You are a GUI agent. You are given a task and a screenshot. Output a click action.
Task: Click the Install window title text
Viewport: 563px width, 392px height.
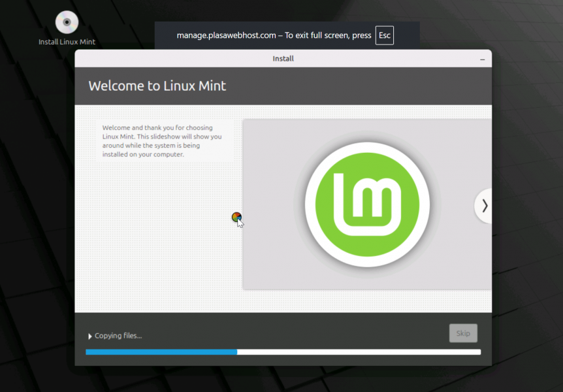[x=283, y=59]
